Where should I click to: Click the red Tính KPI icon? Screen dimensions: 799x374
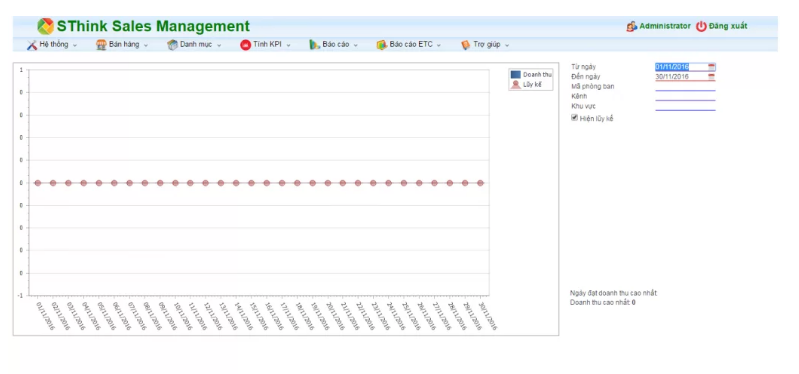click(x=246, y=45)
